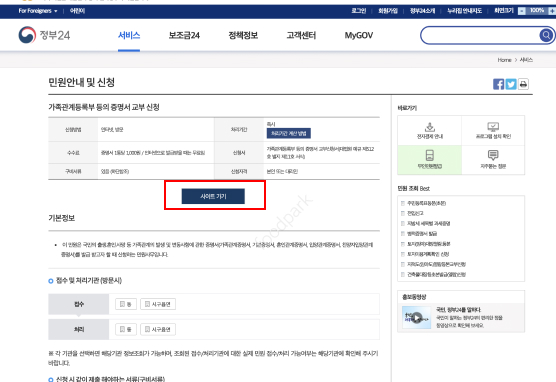Open 지적도(임야도) 열람 link in Best list
The image size is (556, 382).
click(x=436, y=264)
